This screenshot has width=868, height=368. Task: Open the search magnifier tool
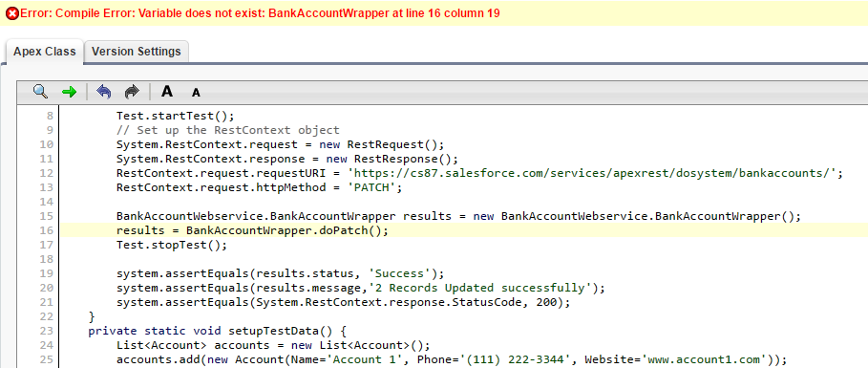40,92
